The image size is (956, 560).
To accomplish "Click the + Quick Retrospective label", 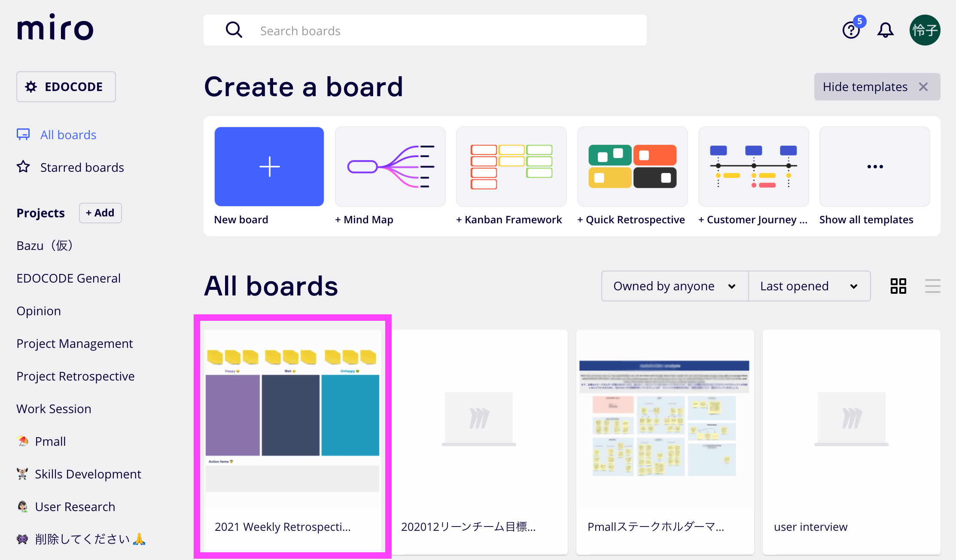I will coord(631,219).
